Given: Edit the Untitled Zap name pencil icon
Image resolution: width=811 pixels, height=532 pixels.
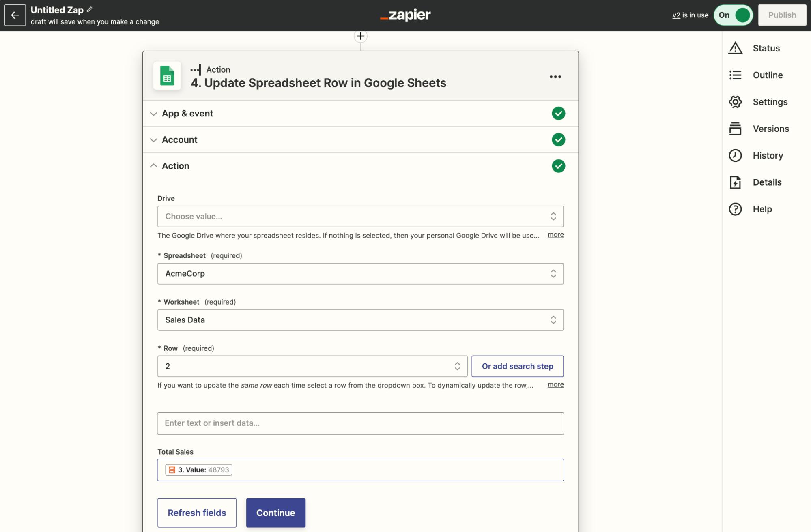Looking at the screenshot, I should tap(89, 9).
